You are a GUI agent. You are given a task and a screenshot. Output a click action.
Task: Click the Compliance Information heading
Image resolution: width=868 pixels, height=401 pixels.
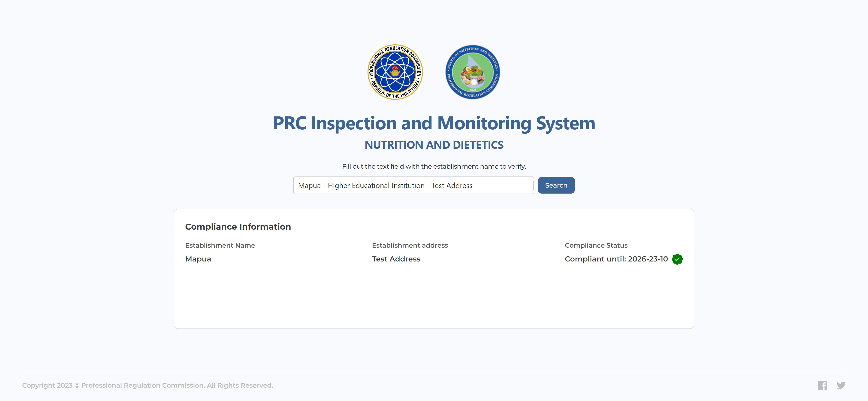coord(238,227)
